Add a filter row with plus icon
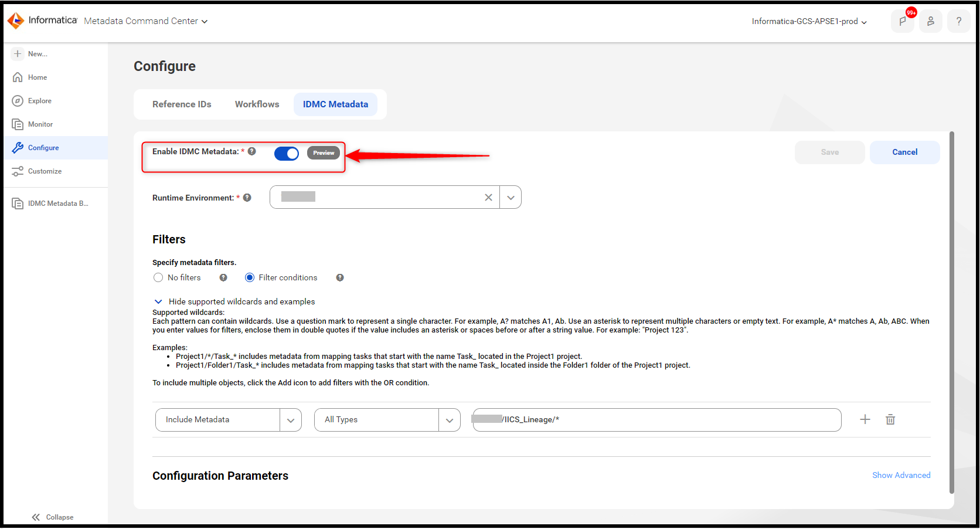Viewport: 980px width, 529px height. [865, 419]
